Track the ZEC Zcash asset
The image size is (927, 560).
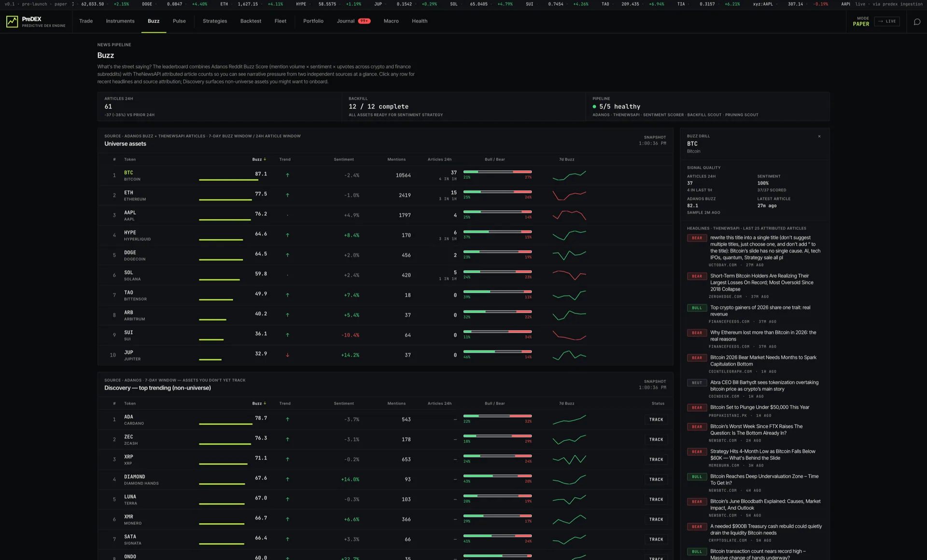(656, 440)
